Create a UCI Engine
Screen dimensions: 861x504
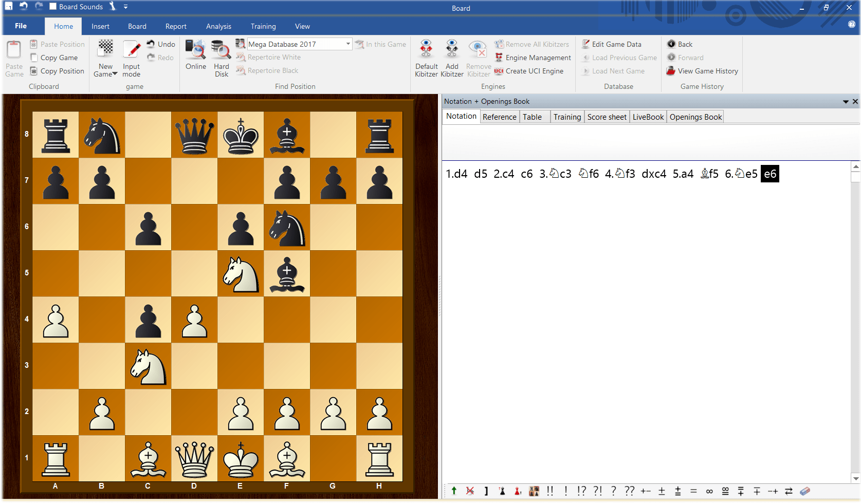coord(529,71)
